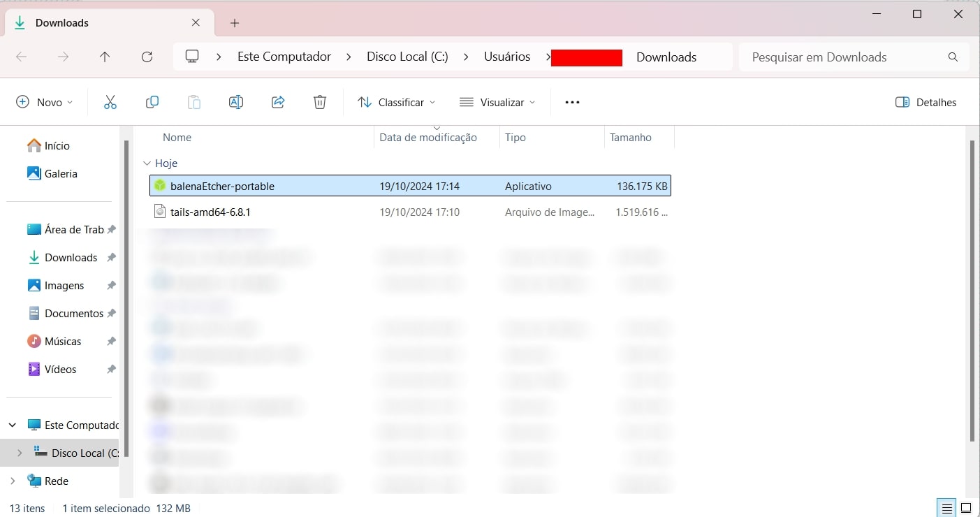Collapse the Hoje group
Screen dimensions: 980x517
(147, 163)
